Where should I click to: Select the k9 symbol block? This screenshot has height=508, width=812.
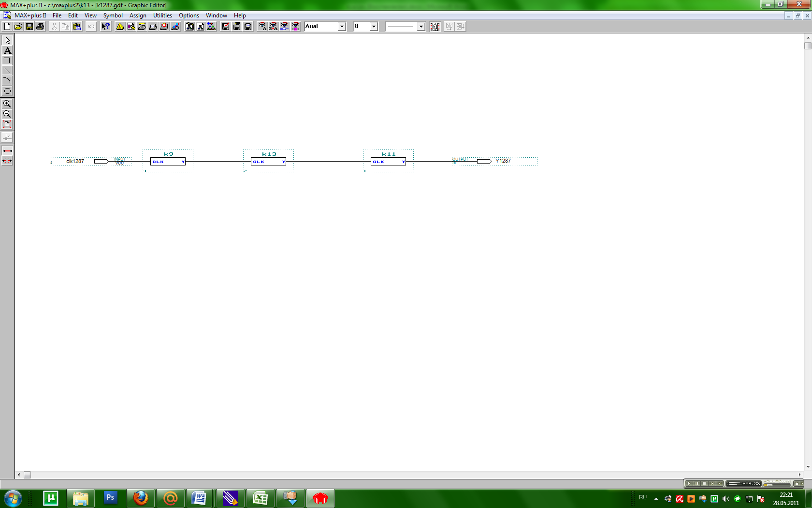[x=168, y=162]
